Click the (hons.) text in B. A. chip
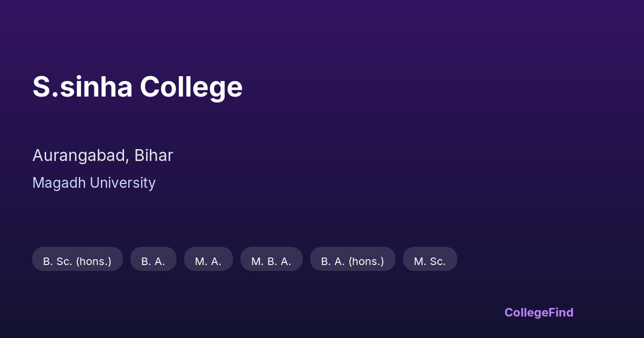Viewport: 644px width, 338px height. pos(367,261)
